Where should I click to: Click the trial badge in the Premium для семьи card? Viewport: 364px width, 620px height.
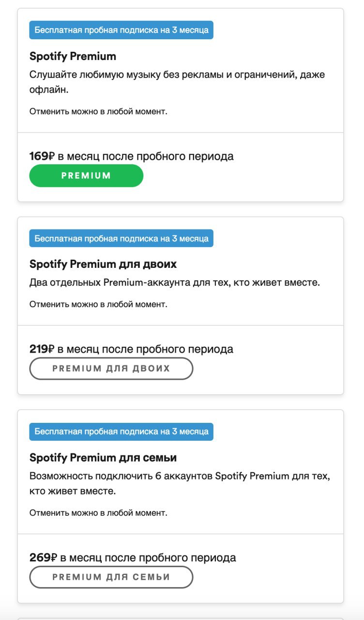(121, 432)
